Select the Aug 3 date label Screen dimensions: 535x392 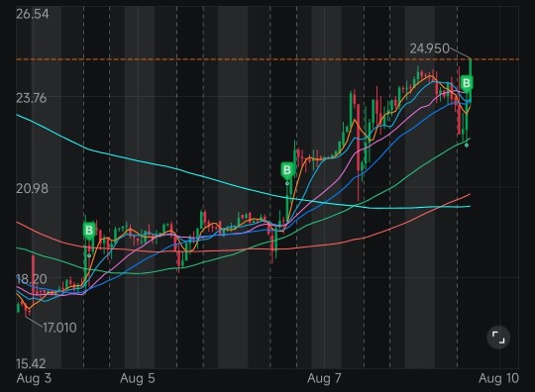coord(34,378)
